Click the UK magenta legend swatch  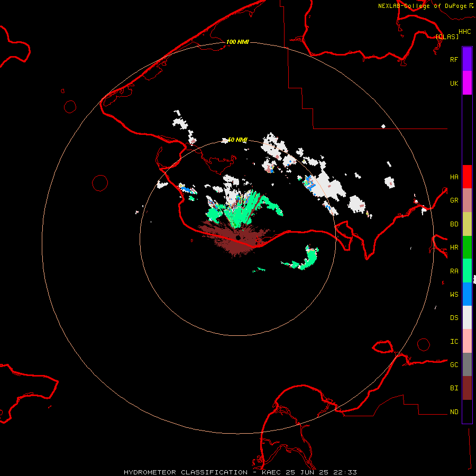click(467, 83)
